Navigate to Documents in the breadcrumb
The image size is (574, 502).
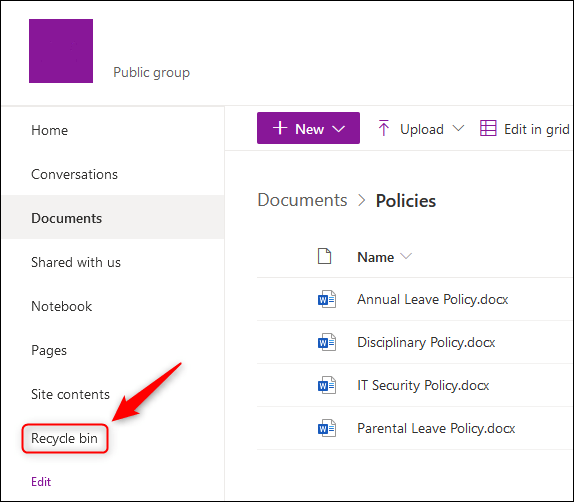pos(302,200)
